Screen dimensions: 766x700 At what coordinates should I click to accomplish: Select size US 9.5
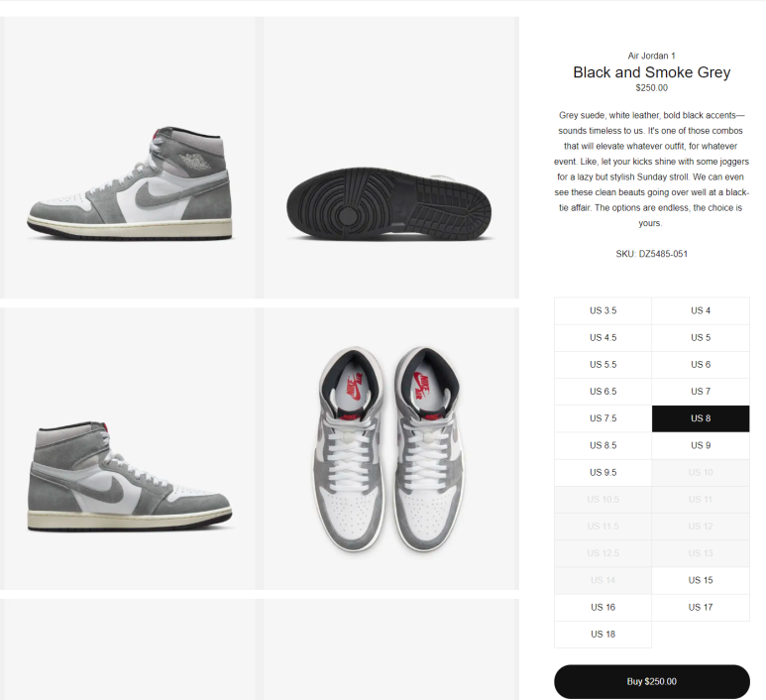pos(602,472)
